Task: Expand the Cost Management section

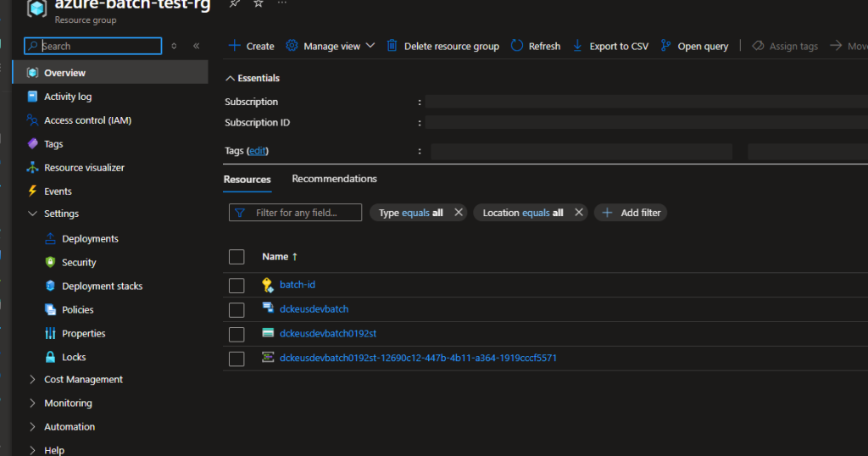Action: pos(32,379)
